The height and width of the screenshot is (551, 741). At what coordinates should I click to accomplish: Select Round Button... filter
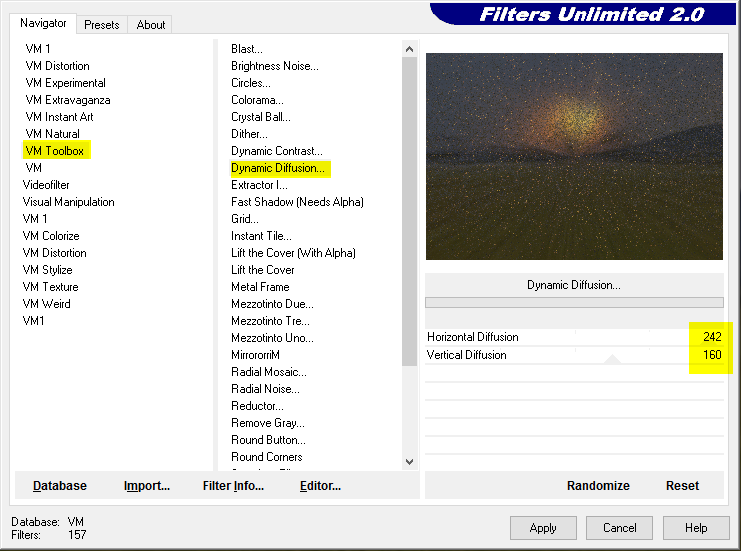(x=268, y=440)
